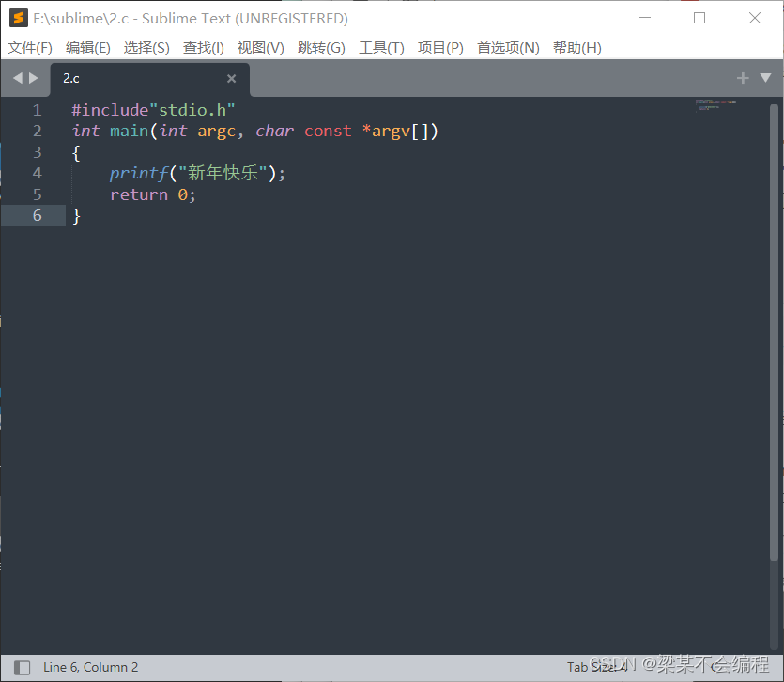The height and width of the screenshot is (682, 784).
Task: Open the 视图(V) menu
Action: [260, 48]
